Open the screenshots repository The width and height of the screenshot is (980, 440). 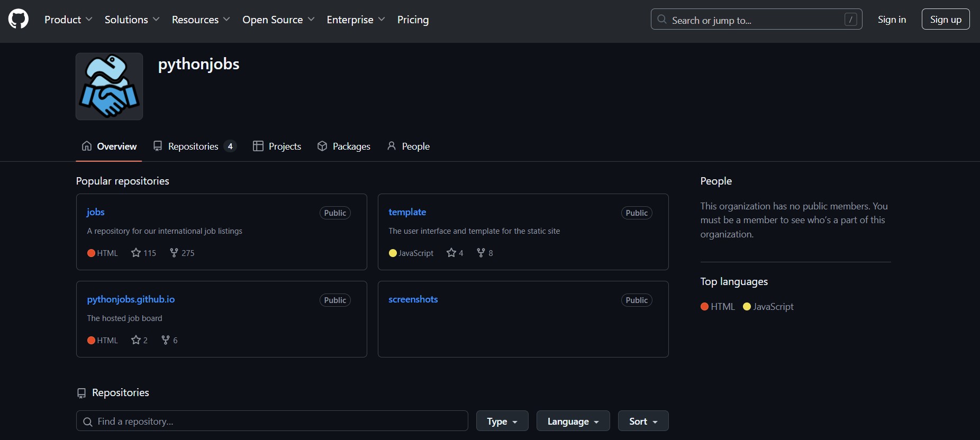[x=413, y=299]
